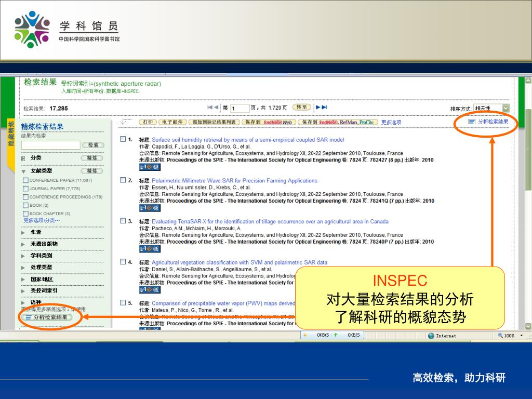Go to the first results page
Screen dimensions: 532x399
(x=210, y=107)
